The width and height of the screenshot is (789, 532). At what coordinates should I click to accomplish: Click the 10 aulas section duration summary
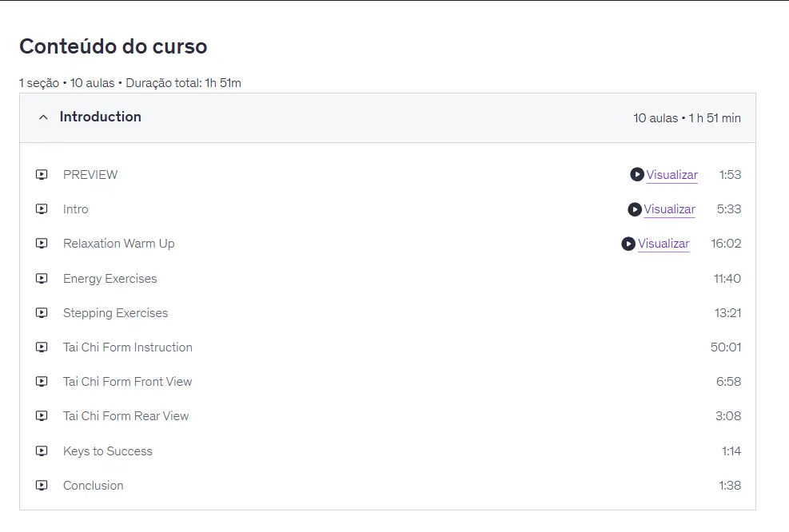pos(687,118)
